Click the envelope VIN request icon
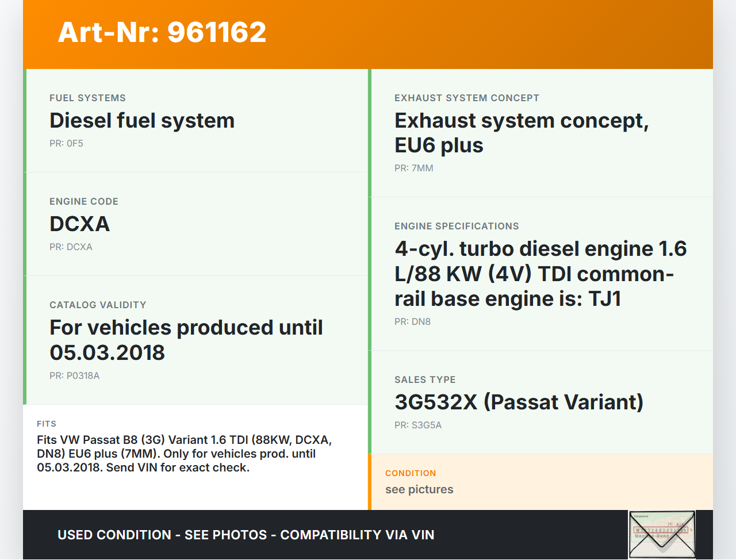This screenshot has height=560, width=736. 662,534
